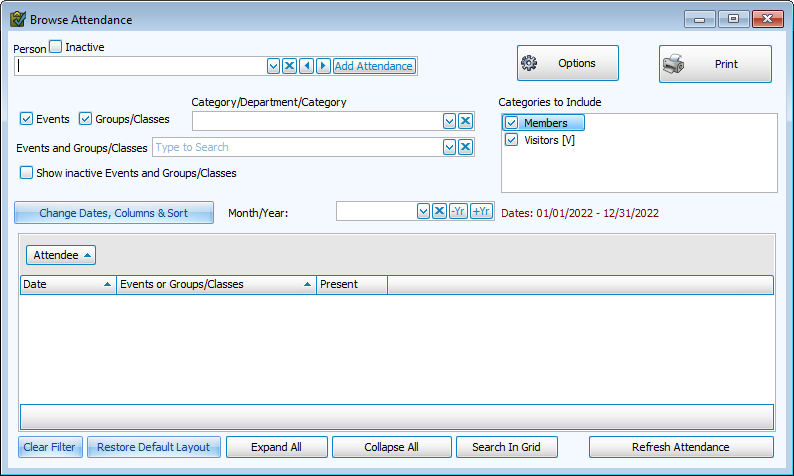794x476 pixels.
Task: Clear the Category/Department field X icon
Action: point(465,121)
